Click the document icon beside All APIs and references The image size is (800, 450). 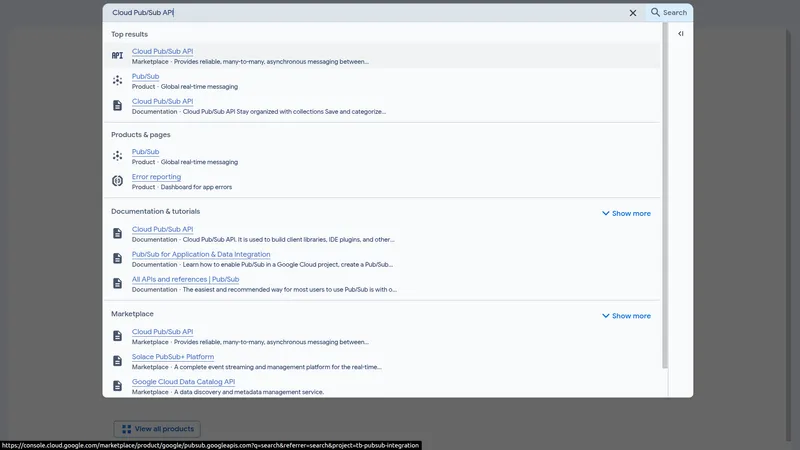pyautogui.click(x=117, y=283)
